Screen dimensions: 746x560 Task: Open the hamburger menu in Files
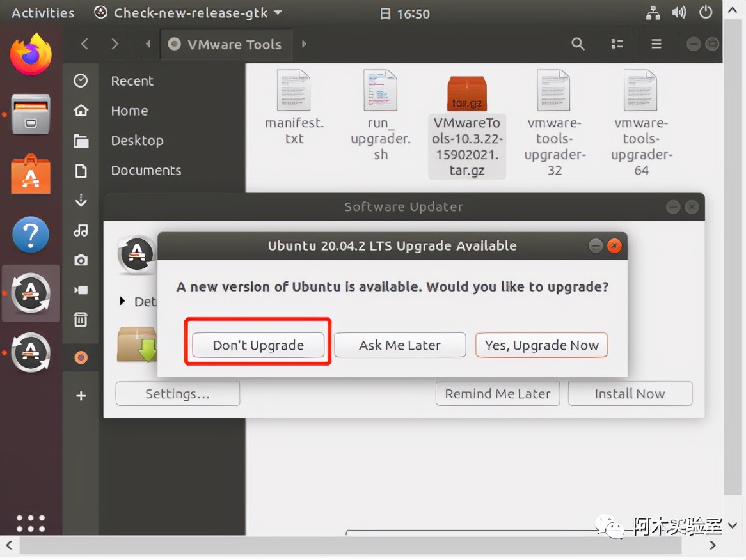[656, 43]
